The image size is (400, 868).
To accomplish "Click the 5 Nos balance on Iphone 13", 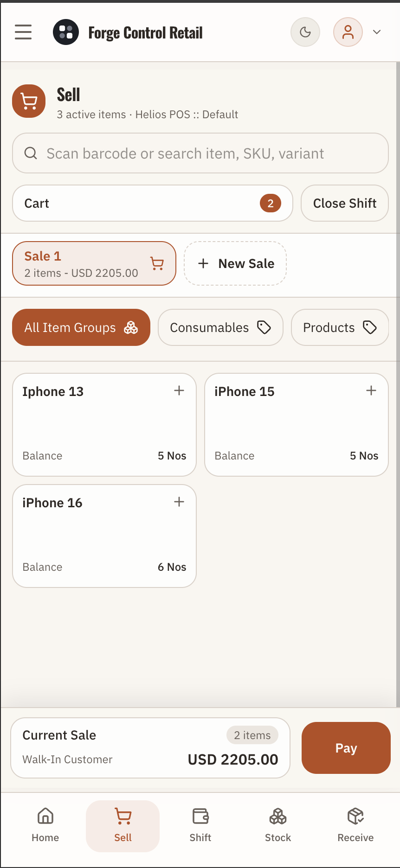I will (172, 456).
